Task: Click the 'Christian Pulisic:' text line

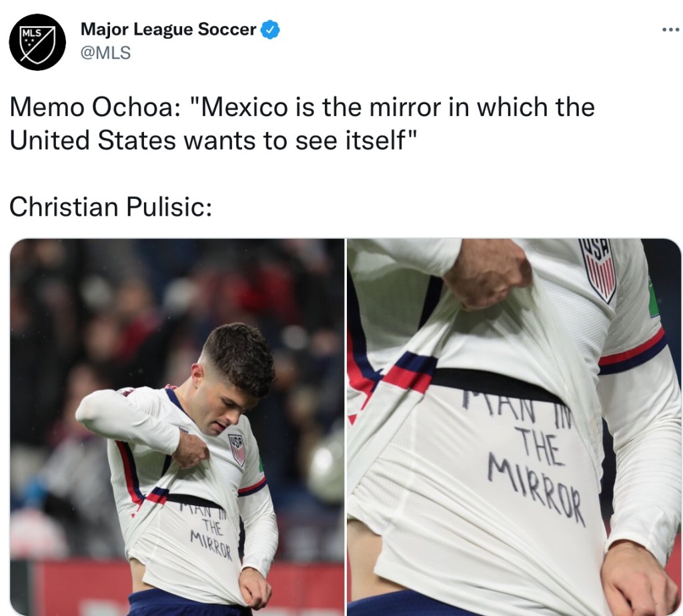Action: [x=111, y=207]
